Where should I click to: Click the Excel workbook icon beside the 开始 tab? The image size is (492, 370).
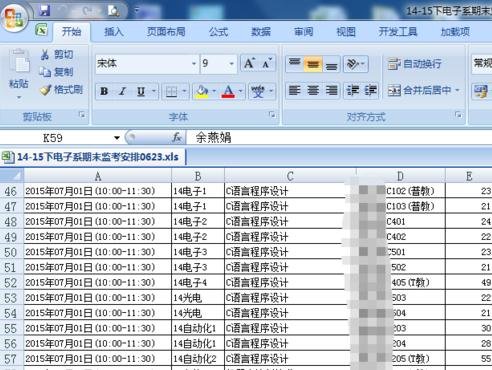[x=41, y=30]
